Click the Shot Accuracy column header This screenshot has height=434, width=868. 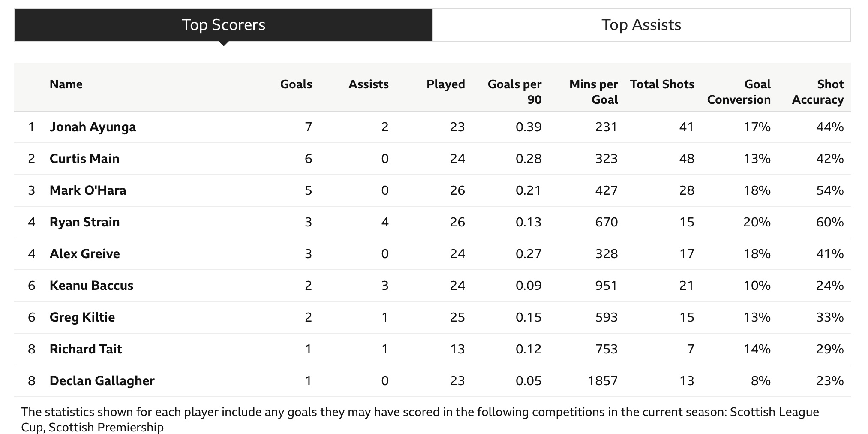pos(818,92)
